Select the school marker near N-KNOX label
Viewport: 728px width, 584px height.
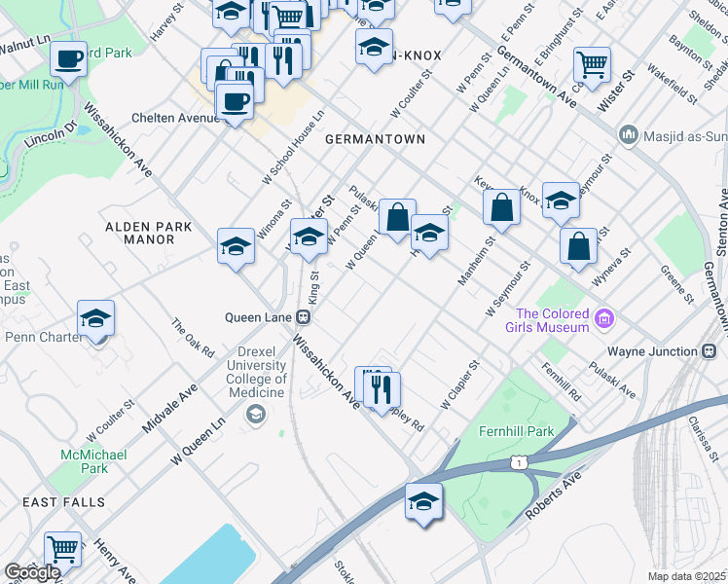(x=374, y=50)
